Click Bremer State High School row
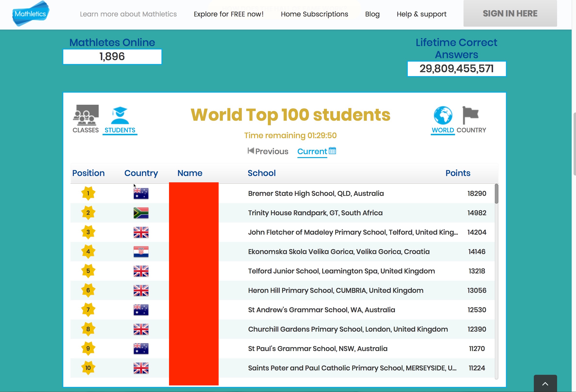This screenshot has width=576, height=392. pos(316,193)
